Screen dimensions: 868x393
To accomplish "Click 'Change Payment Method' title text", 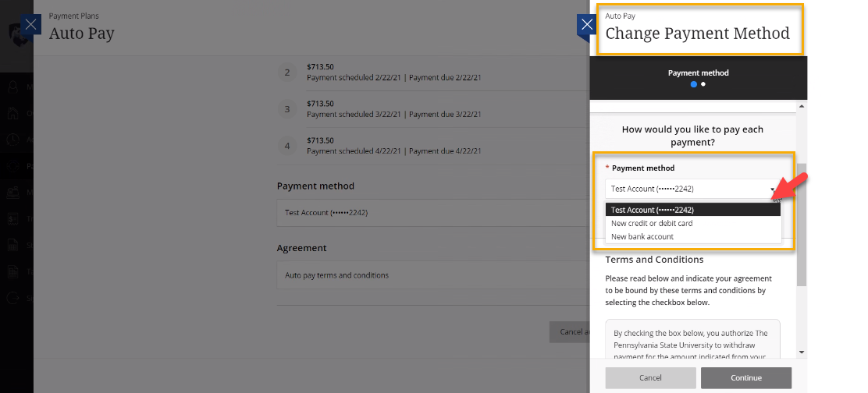I will click(x=698, y=34).
